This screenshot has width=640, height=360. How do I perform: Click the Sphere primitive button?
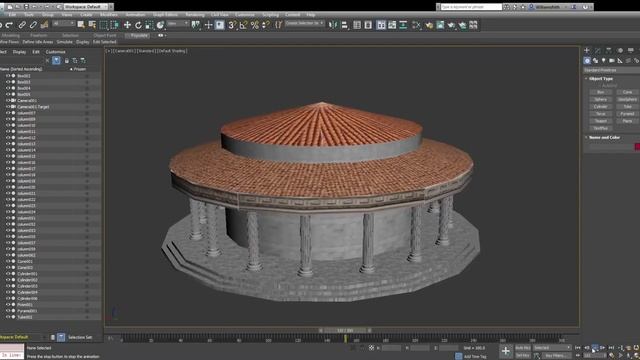[x=600, y=99]
